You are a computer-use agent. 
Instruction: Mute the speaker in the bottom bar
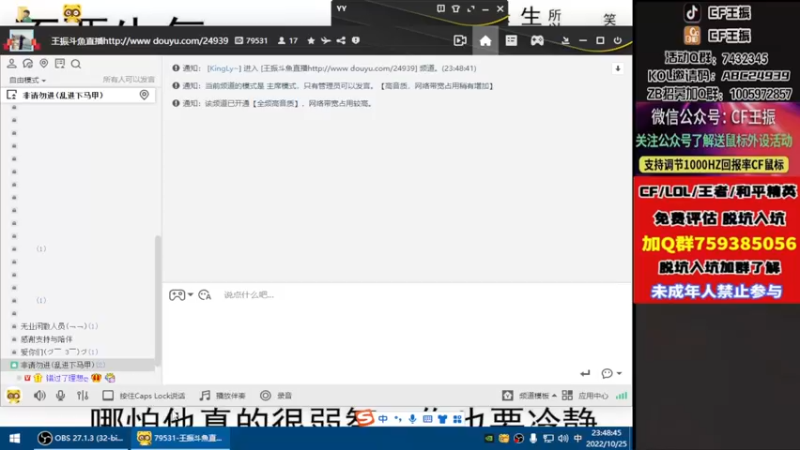point(39,395)
